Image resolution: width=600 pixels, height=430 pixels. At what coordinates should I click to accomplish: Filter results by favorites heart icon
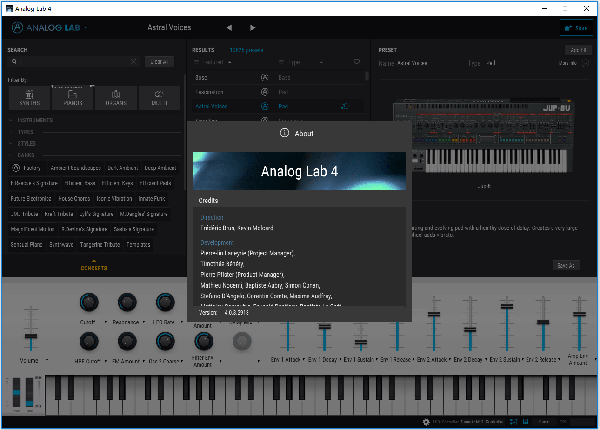point(357,62)
